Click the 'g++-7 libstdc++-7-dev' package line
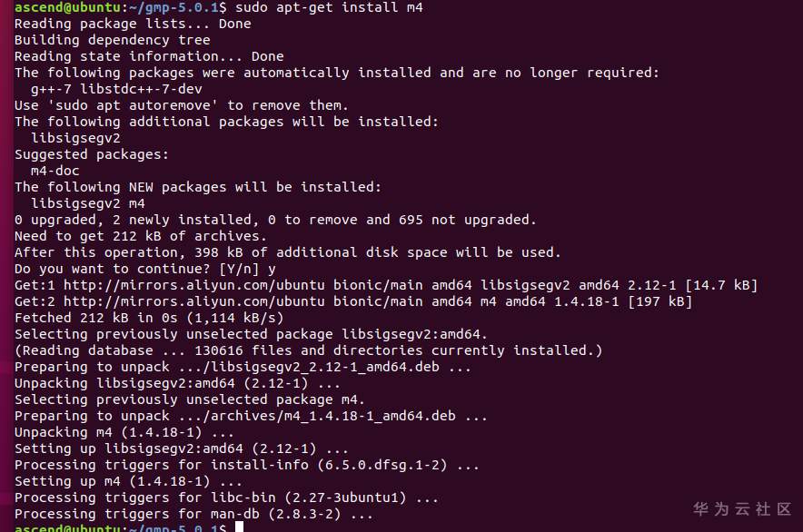803x532 pixels. [x=116, y=89]
